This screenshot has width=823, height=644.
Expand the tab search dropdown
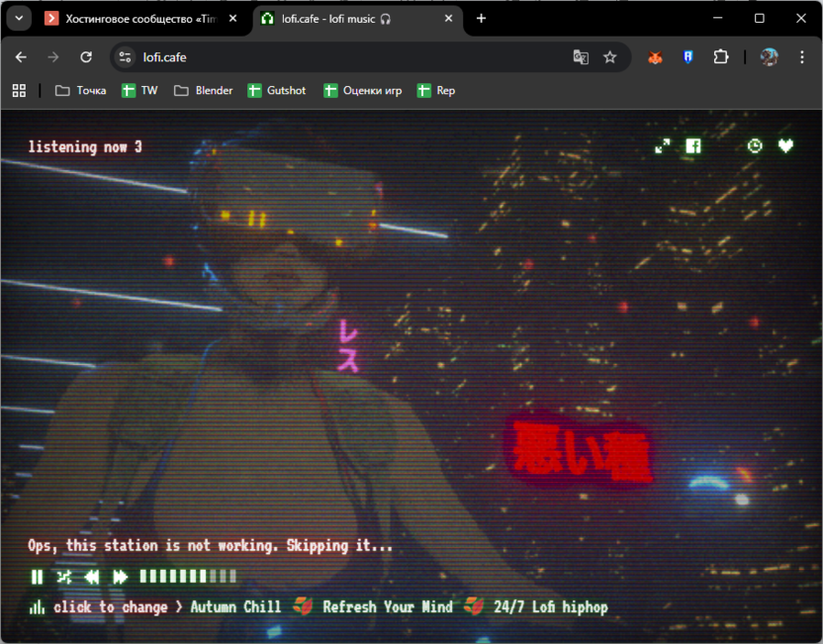(20, 19)
